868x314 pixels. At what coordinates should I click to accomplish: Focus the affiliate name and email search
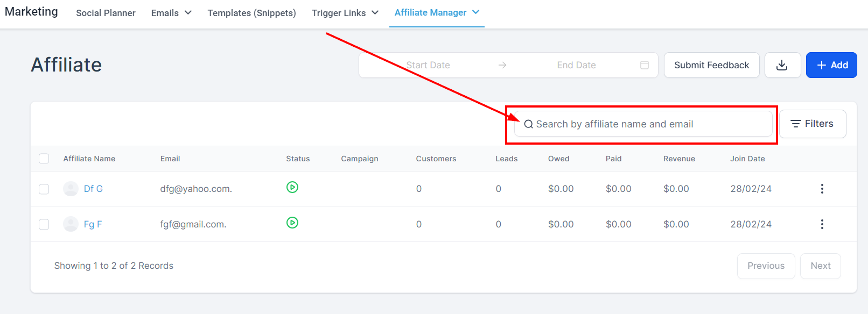[x=643, y=124]
